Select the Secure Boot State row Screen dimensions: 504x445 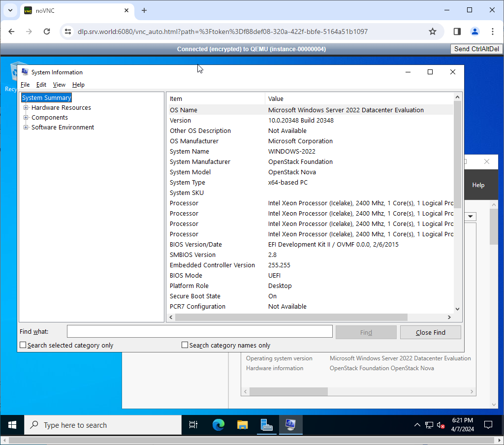[x=311, y=296]
